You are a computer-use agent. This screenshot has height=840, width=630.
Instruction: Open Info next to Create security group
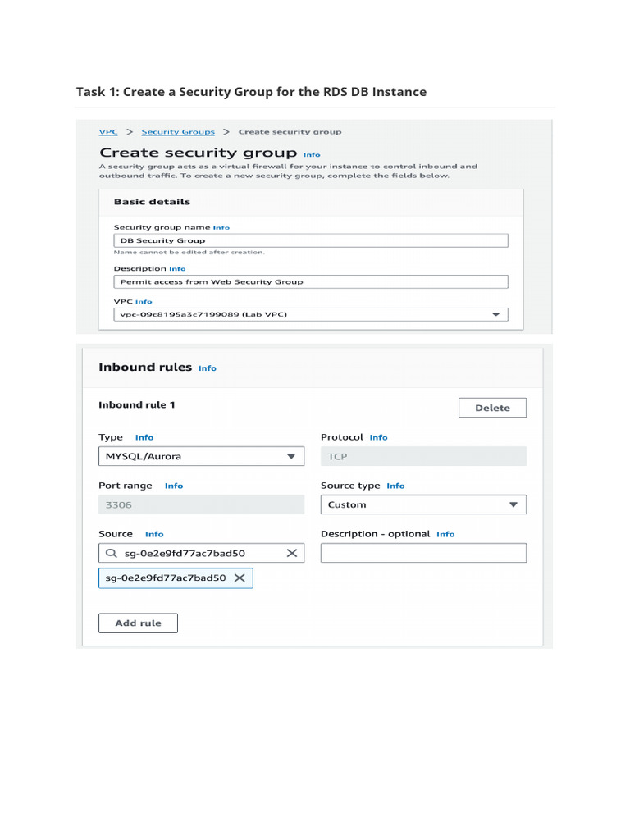pyautogui.click(x=312, y=154)
